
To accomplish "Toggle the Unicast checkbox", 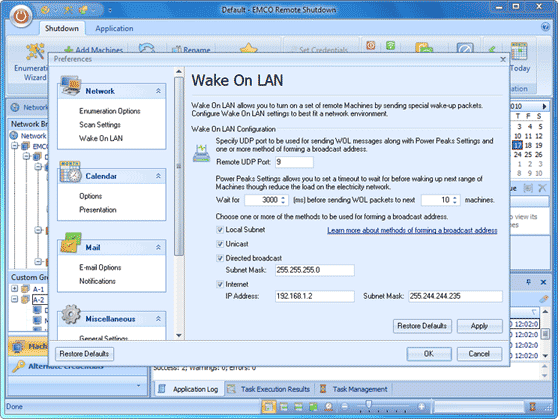I will (x=220, y=244).
